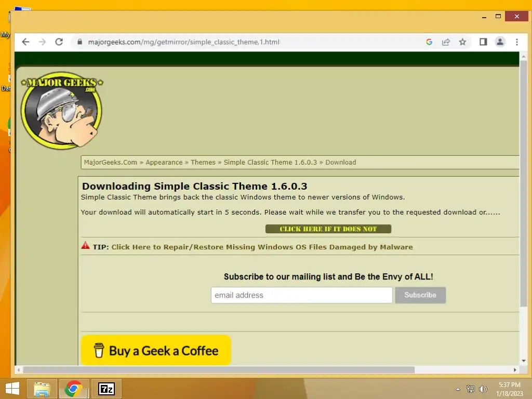This screenshot has height=399, width=532.
Task: Click the Major Geeks logo
Action: pyautogui.click(x=62, y=111)
